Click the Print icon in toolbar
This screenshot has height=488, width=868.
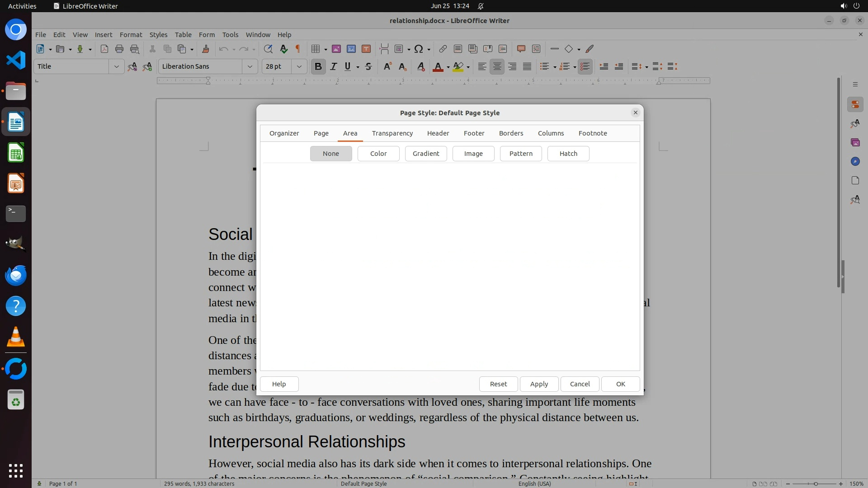[119, 49]
